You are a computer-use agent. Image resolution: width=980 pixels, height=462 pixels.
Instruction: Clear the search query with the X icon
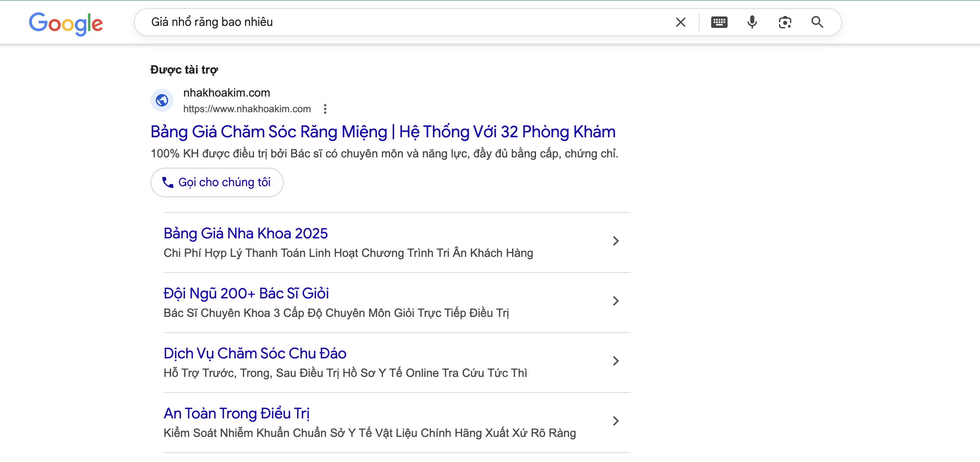point(681,22)
